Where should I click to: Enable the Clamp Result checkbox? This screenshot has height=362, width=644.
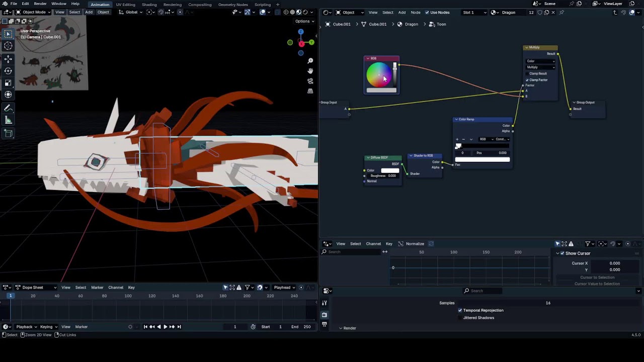point(527,73)
